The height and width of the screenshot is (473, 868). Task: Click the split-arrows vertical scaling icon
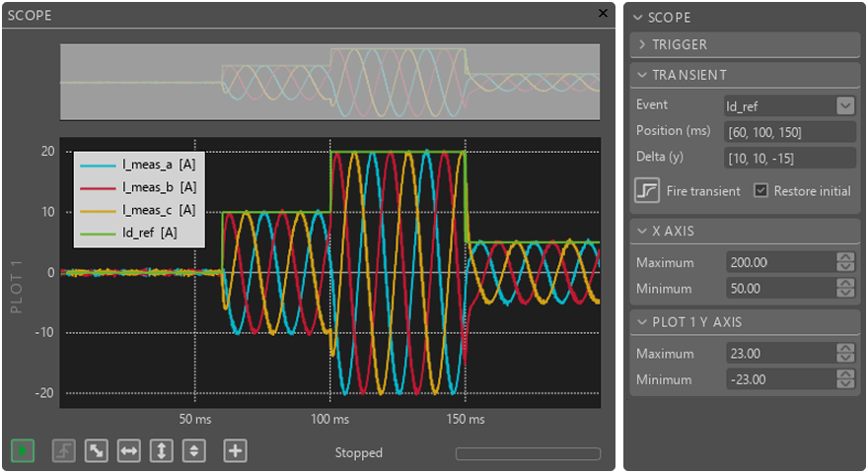pyautogui.click(x=193, y=451)
